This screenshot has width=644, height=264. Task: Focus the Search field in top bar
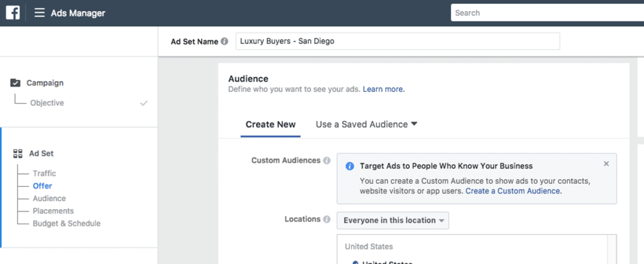click(547, 13)
